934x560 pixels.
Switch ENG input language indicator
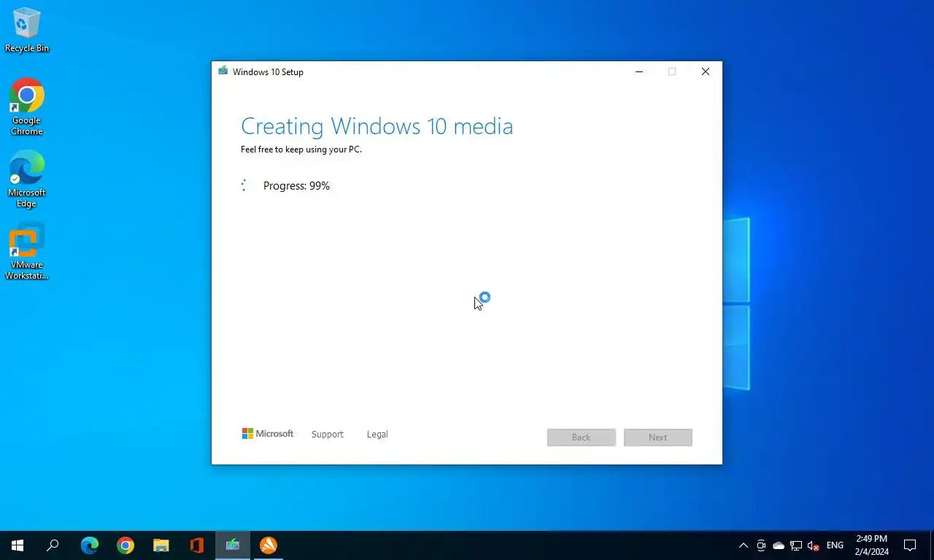[835, 545]
